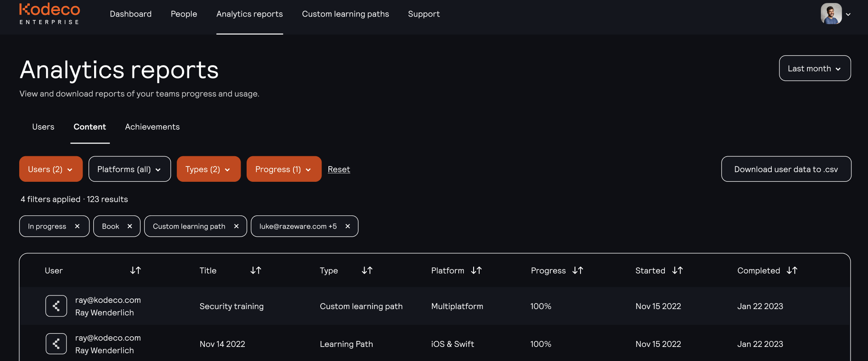Expand the account menu chevron
The image size is (868, 361).
[848, 14]
